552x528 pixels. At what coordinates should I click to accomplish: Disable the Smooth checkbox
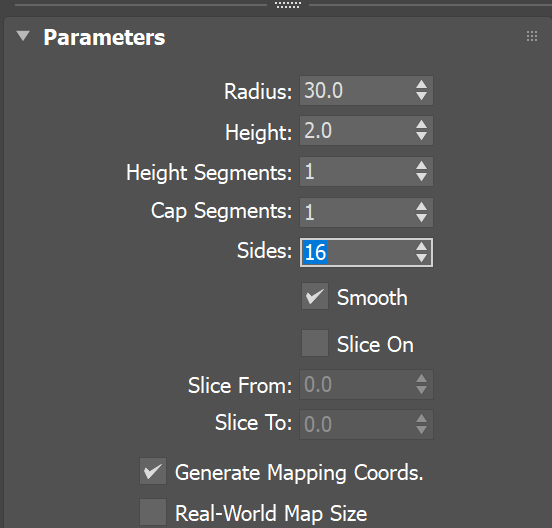[x=315, y=296]
